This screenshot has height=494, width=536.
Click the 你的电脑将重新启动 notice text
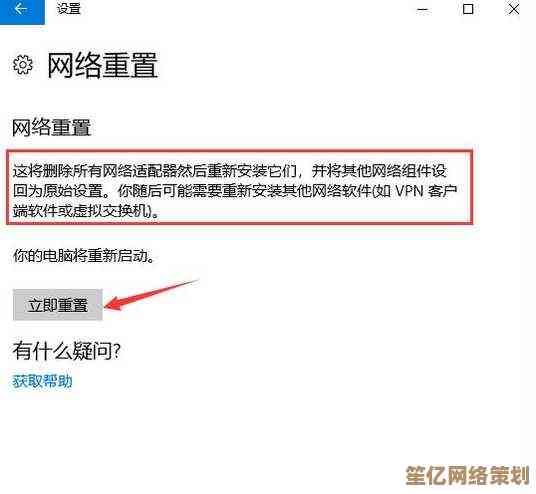[84, 255]
